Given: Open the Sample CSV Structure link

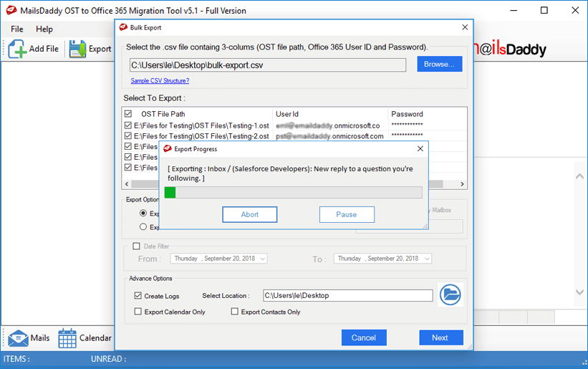Looking at the screenshot, I should pos(160,81).
